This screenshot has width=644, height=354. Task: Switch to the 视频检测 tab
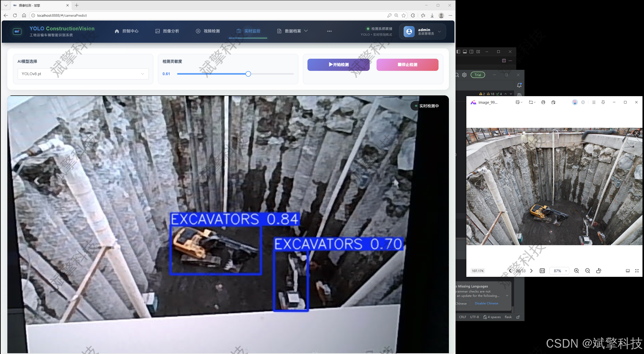(208, 31)
